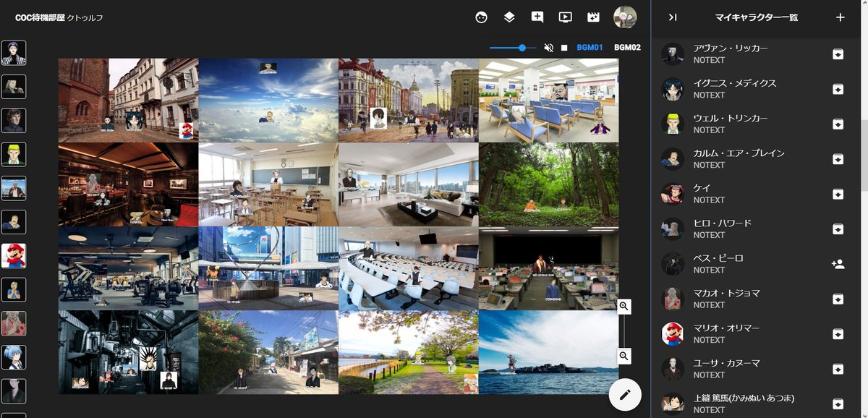Open the character face icon in top toolbar
This screenshot has height=418, width=868.
click(481, 17)
